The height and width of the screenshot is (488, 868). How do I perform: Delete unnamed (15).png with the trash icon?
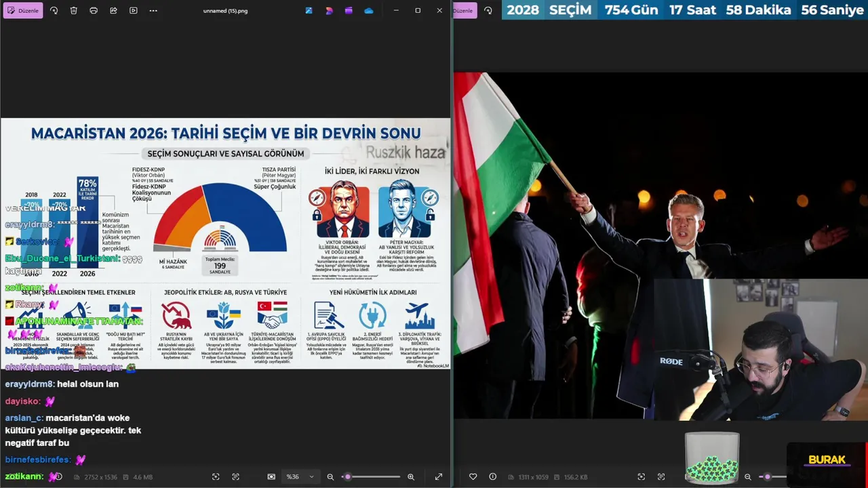pos(73,10)
